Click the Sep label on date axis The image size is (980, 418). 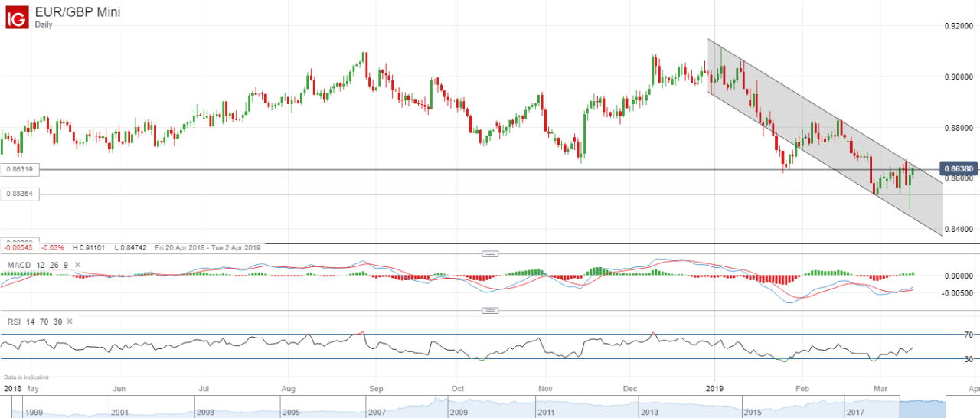[374, 389]
